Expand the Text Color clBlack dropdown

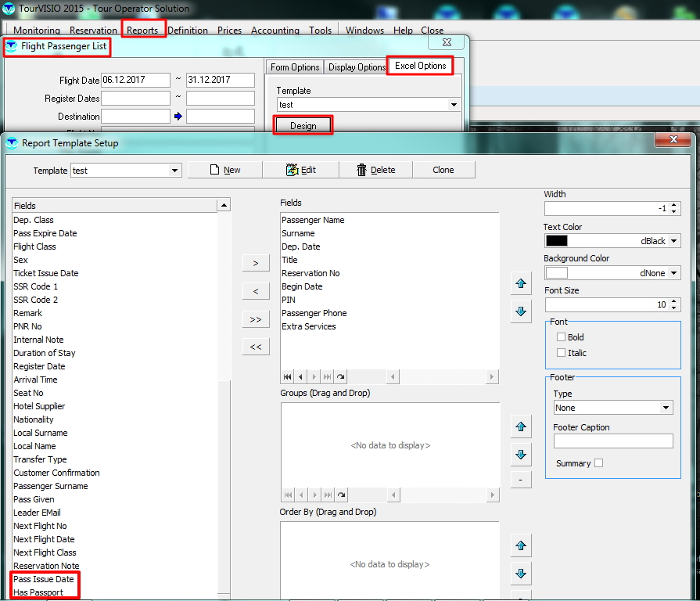click(x=674, y=241)
